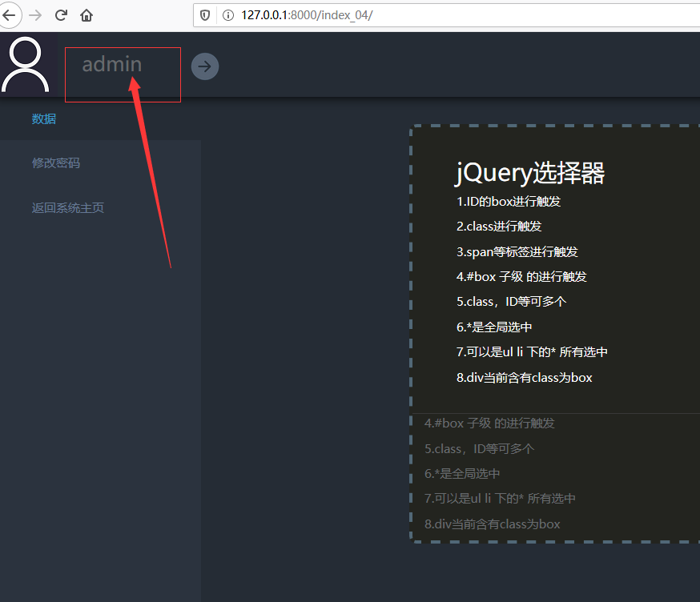Click dimmed list item 5.class，ID等可多个

pyautogui.click(x=480, y=448)
